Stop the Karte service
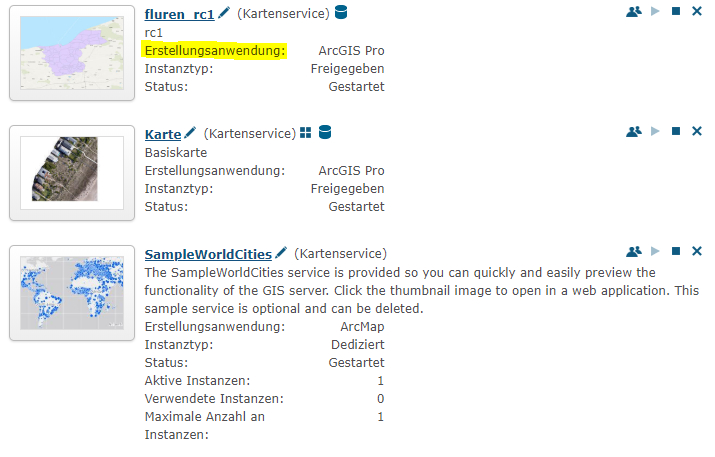The image size is (715, 457). pyautogui.click(x=676, y=131)
